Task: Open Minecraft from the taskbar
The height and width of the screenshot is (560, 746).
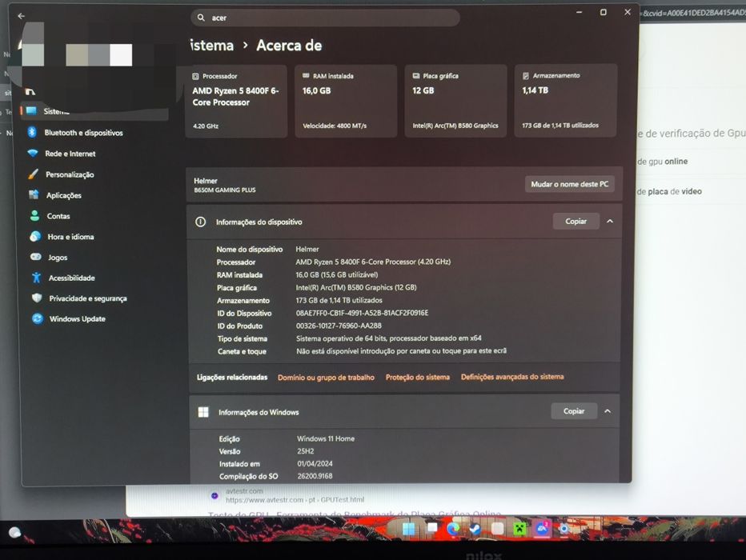Action: [520, 529]
